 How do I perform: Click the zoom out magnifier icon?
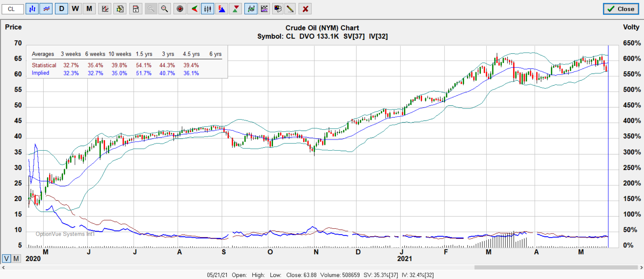(x=165, y=9)
